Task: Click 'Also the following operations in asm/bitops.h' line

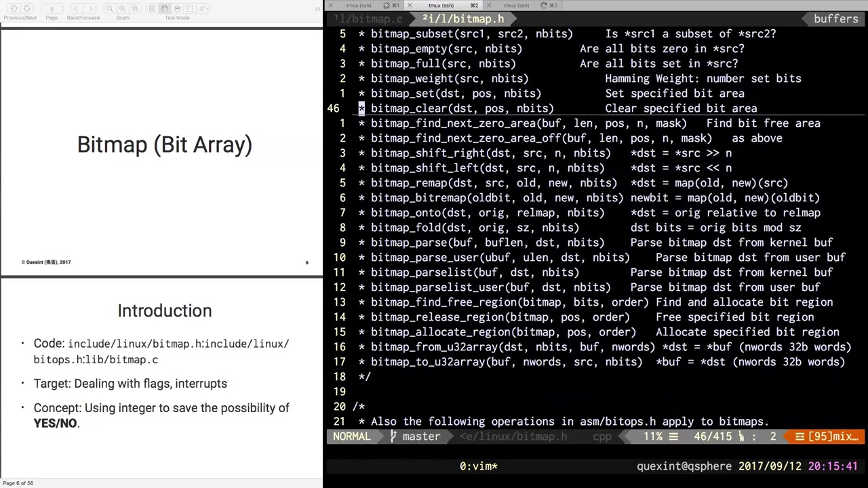Action: tap(564, 422)
